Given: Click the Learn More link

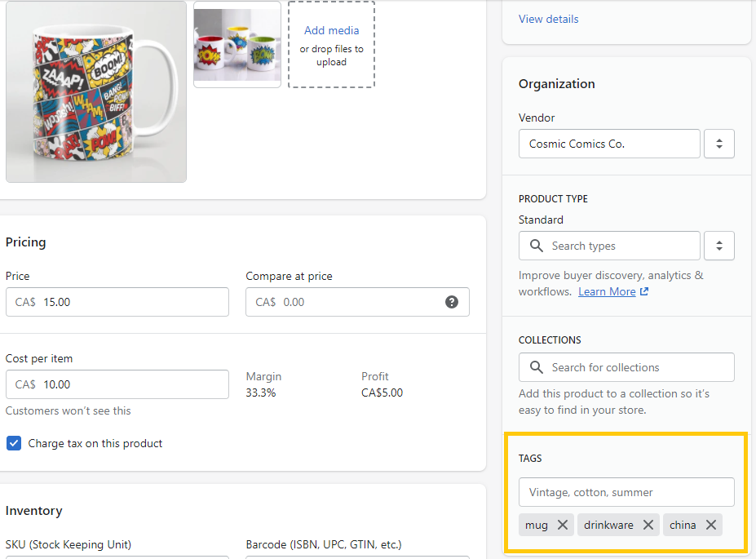Looking at the screenshot, I should tap(607, 291).
